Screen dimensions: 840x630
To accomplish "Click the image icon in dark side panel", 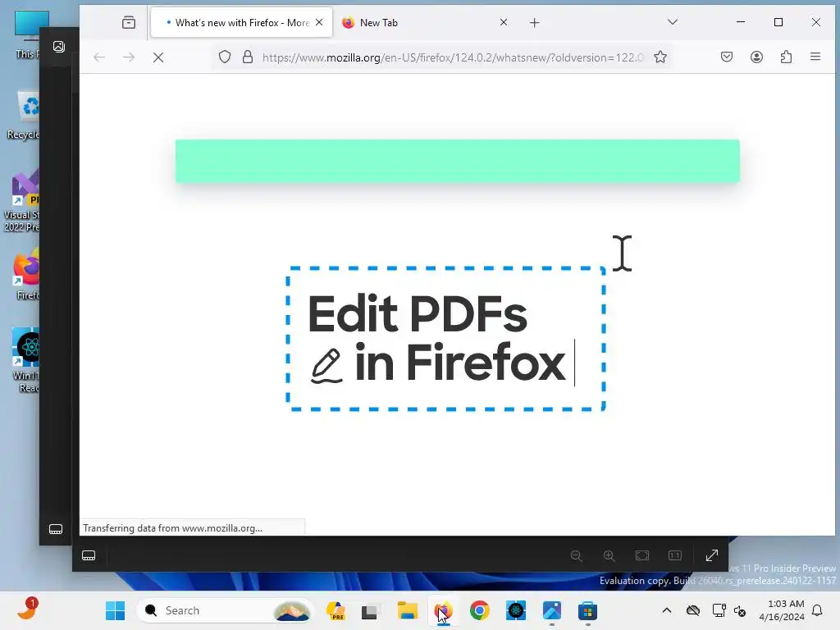I will 59,47.
